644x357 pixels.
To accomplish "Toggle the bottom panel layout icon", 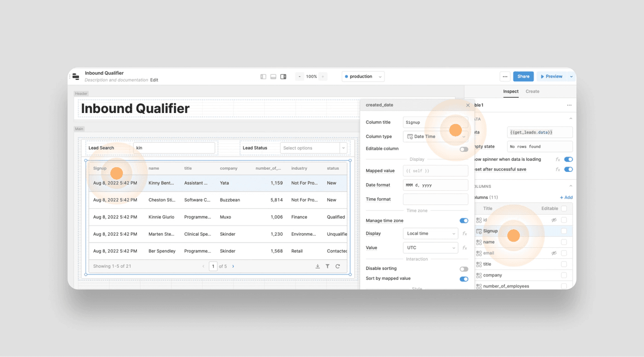I will [273, 77].
